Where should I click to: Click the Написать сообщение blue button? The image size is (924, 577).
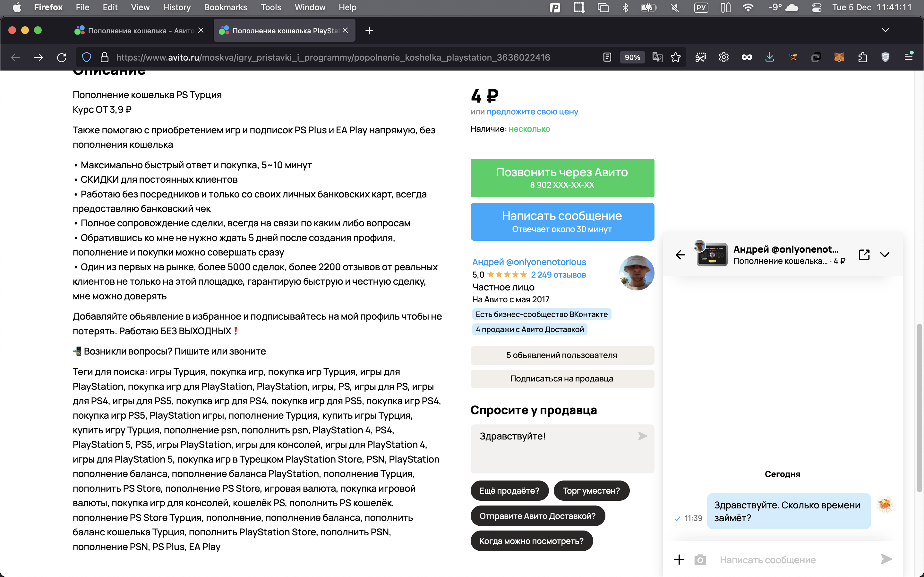point(562,221)
